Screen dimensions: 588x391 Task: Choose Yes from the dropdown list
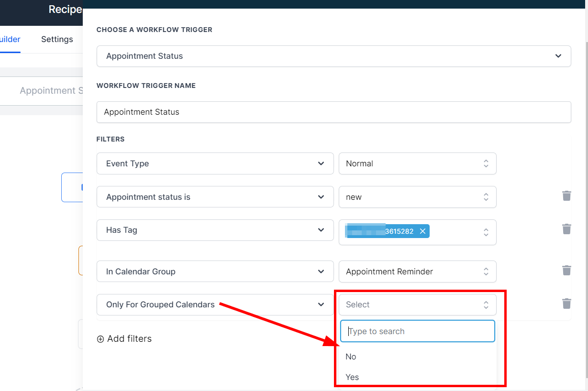352,377
